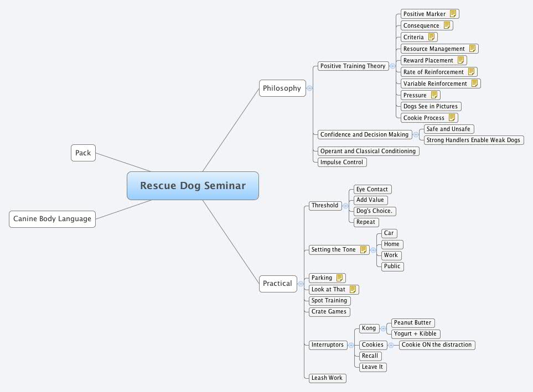Viewport: 533px width, 392px height.
Task: Click the note icon beside Criteria
Action: coord(431,37)
